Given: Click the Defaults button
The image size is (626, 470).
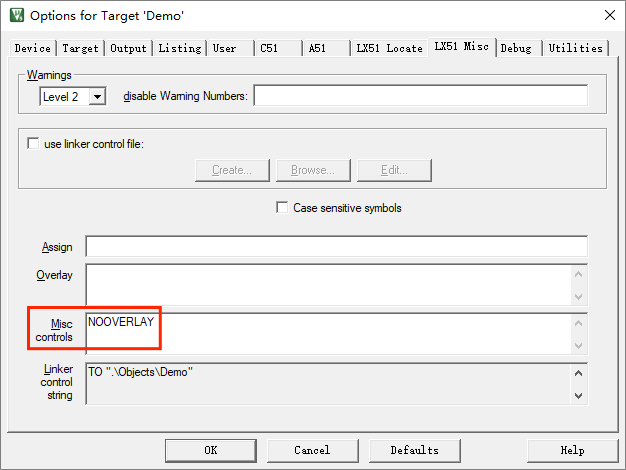Looking at the screenshot, I should (x=414, y=450).
